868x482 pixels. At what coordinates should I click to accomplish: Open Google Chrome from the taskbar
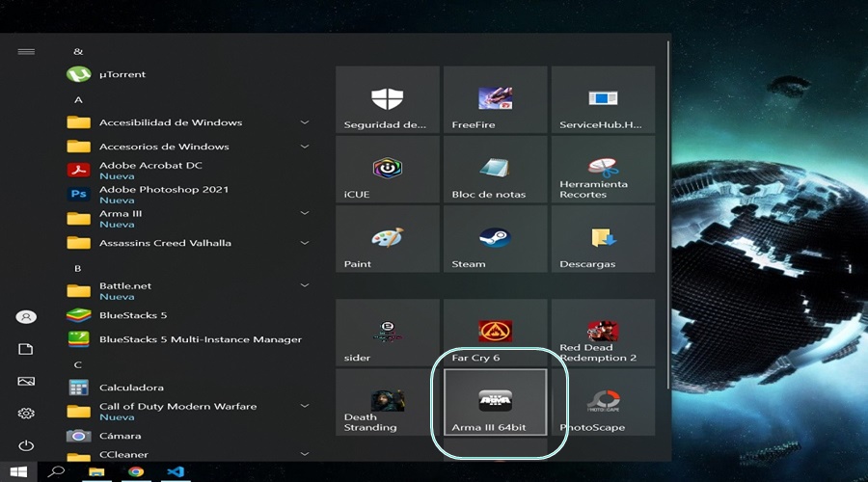136,472
